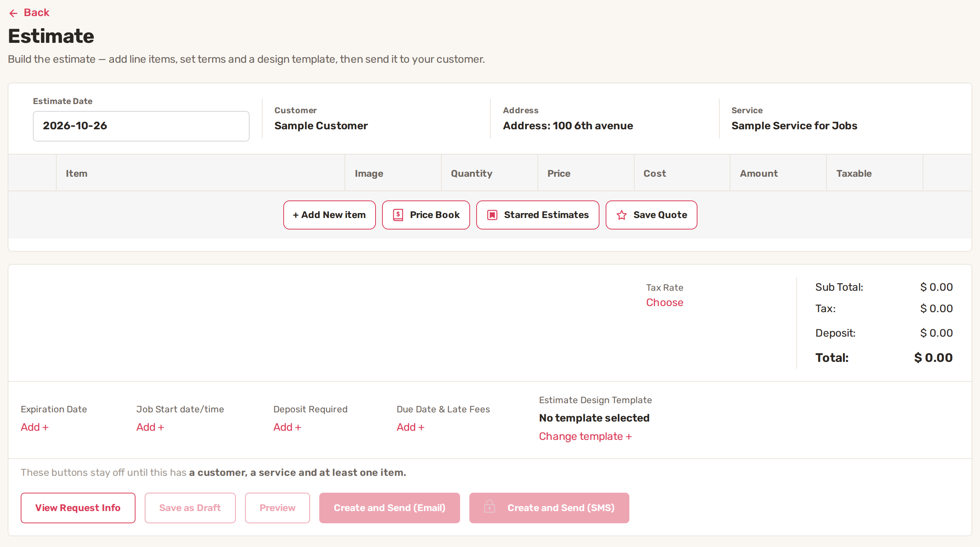This screenshot has height=547, width=980.
Task: Click the bold Total: label
Action: pos(832,358)
